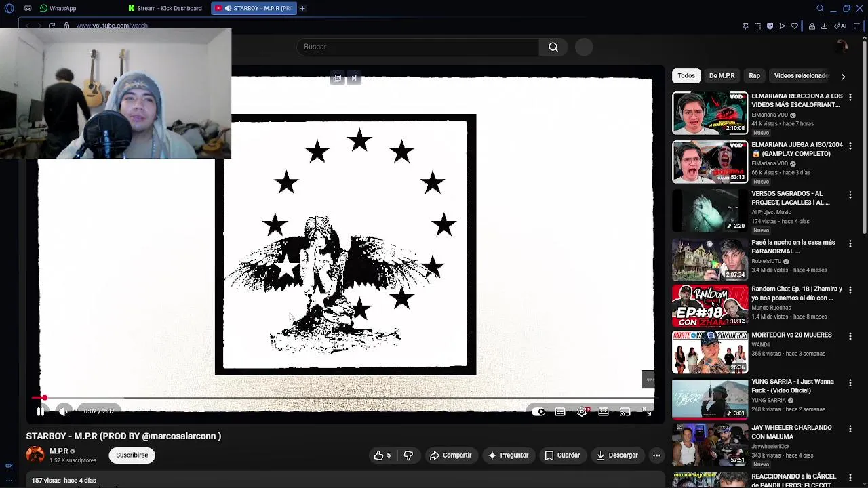Open Random Chat Ep. 18 title
The height and width of the screenshot is (488, 868).
tap(797, 293)
